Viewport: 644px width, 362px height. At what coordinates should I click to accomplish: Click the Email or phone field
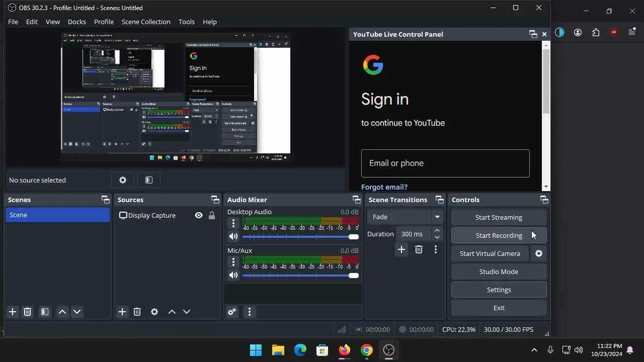445,163
